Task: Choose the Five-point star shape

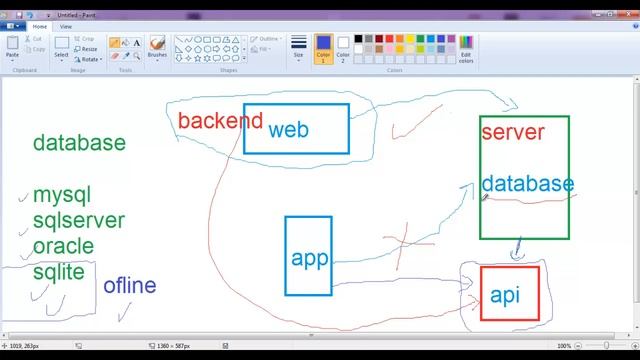Action: (198, 58)
